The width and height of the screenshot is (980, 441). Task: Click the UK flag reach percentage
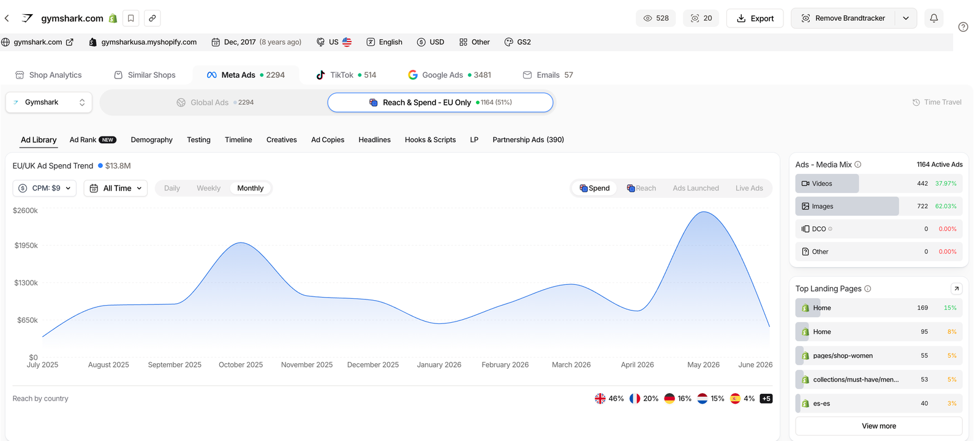[x=609, y=399]
